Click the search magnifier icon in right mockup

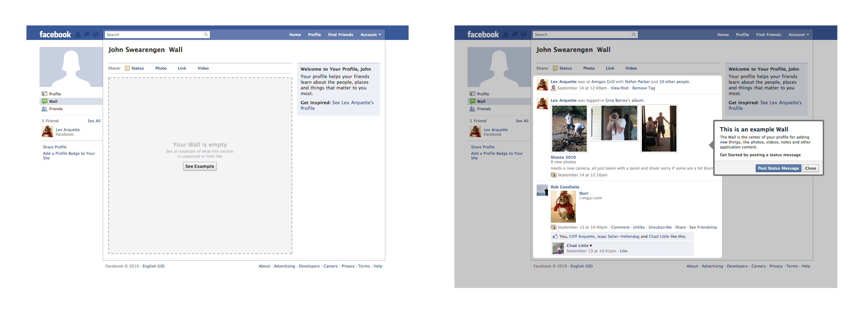click(x=634, y=35)
